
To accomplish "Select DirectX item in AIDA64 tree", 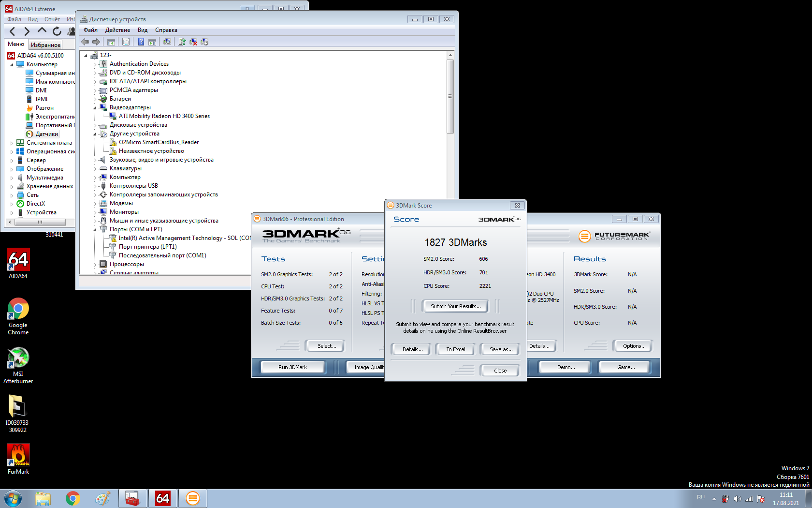I will [36, 204].
